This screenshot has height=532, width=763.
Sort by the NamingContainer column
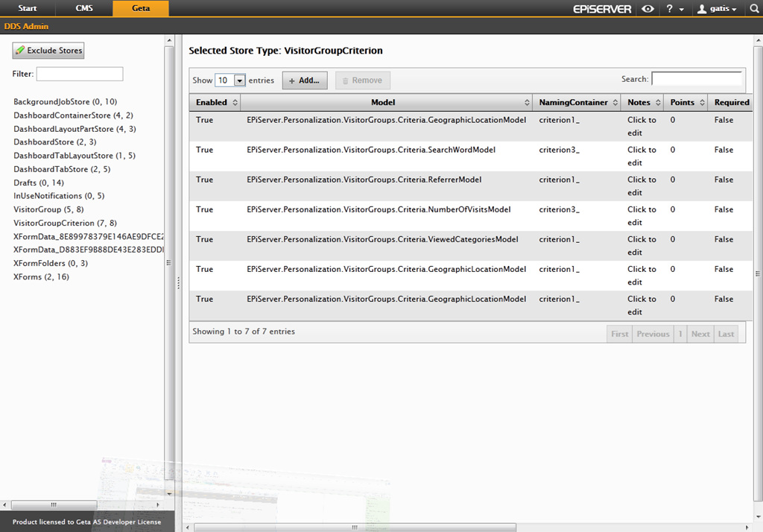[579, 103]
